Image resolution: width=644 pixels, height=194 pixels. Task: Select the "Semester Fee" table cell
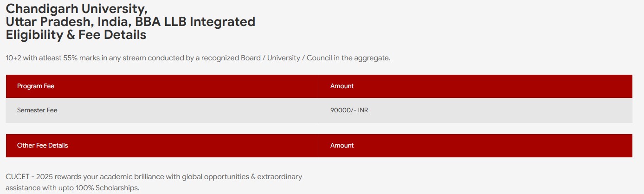(x=37, y=110)
